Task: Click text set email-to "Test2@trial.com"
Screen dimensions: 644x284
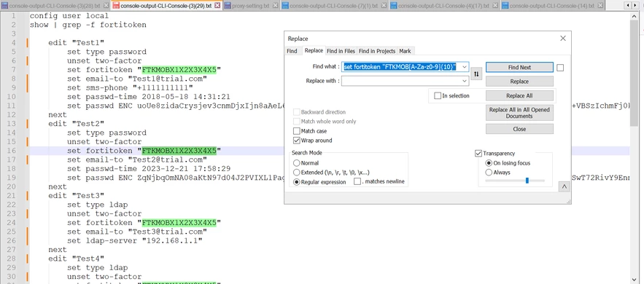Action: (x=137, y=159)
